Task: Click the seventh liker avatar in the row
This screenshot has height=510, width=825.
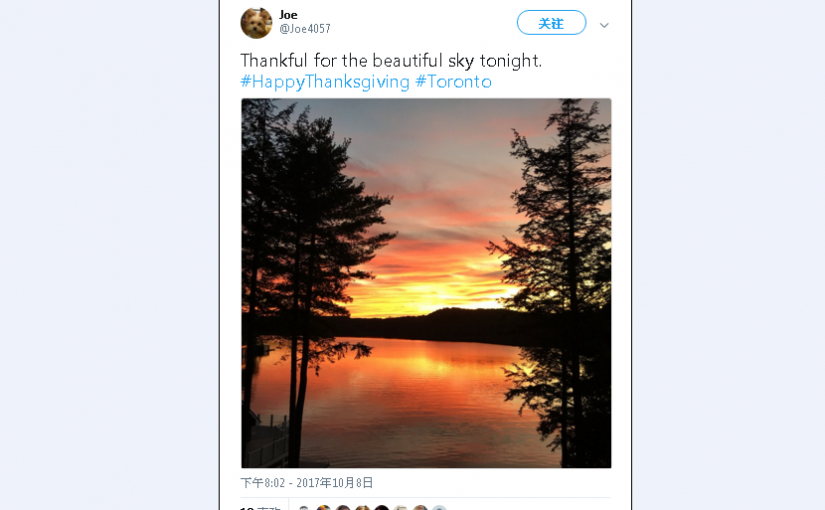Action: tap(420, 508)
